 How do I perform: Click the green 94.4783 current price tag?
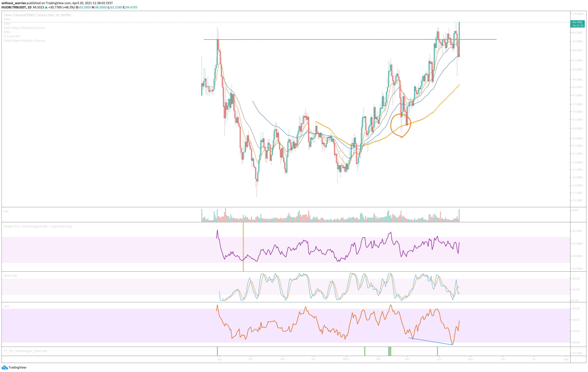pos(577,22)
